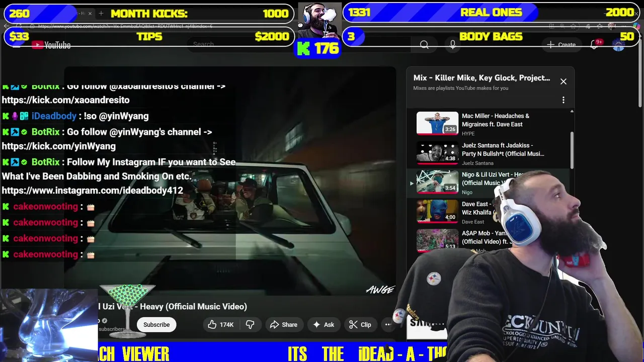Image resolution: width=644 pixels, height=362 pixels.
Task: Click the 'Mix - Killer Mike, Key Glock' title
Action: (x=481, y=78)
